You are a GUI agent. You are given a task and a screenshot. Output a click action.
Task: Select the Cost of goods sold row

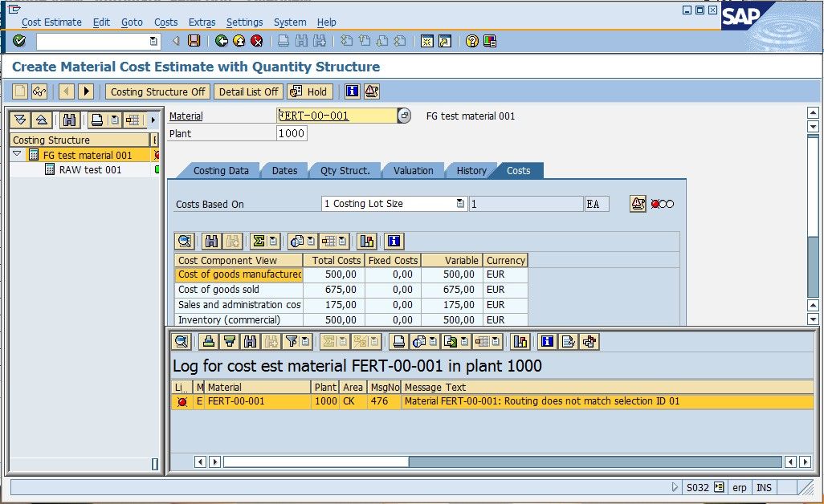[350, 289]
